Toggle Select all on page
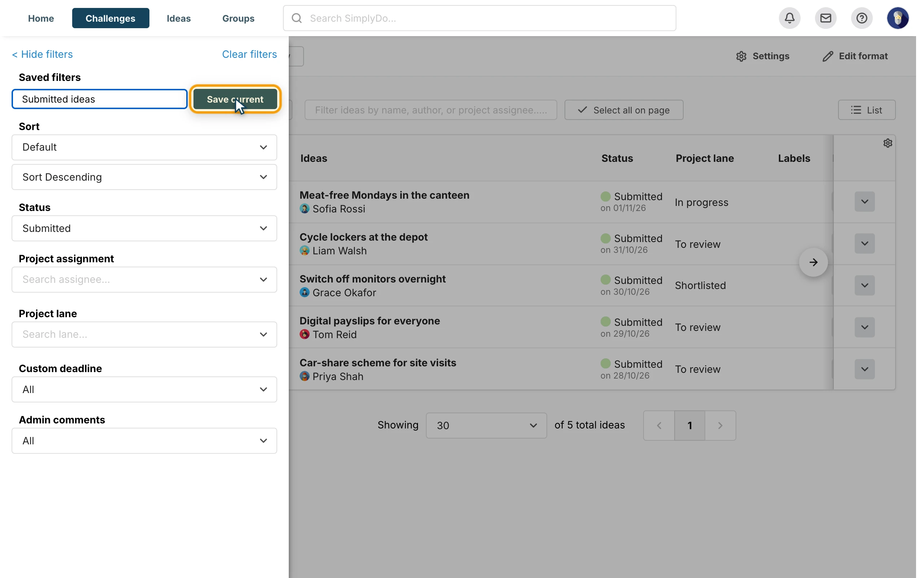This screenshot has width=924, height=578. pyautogui.click(x=623, y=110)
